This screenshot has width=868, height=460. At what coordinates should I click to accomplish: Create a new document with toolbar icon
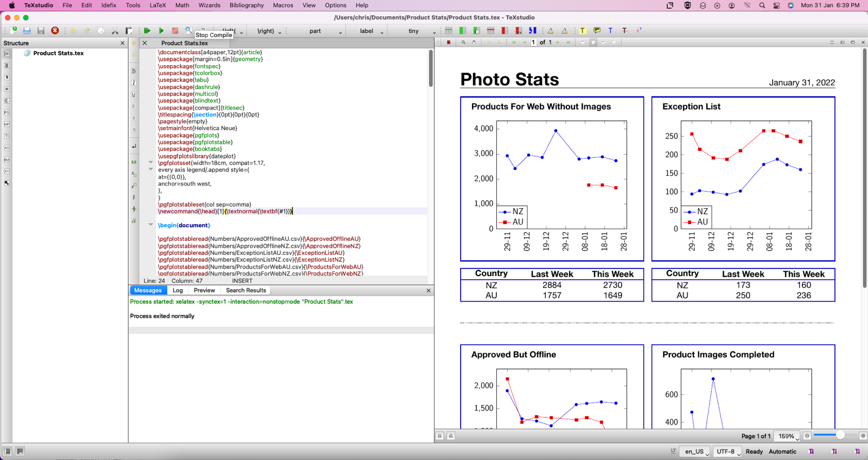tap(13, 31)
